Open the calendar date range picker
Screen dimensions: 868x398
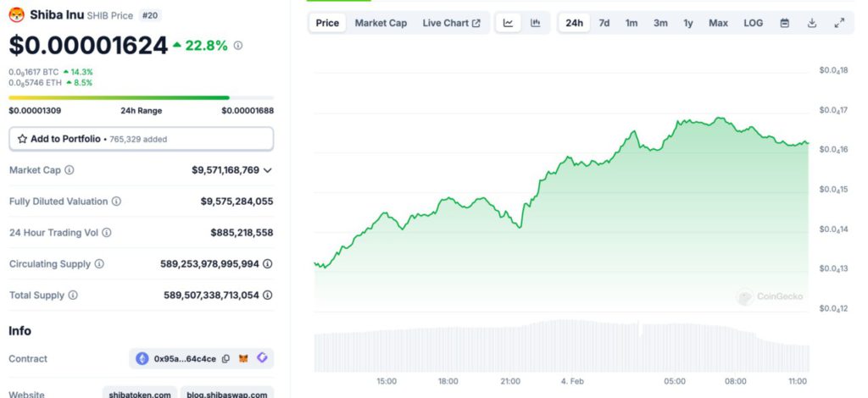tap(784, 23)
